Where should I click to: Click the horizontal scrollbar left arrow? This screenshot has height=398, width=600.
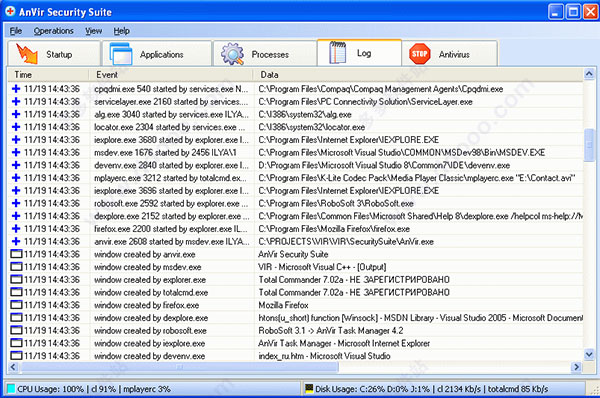coord(13,367)
